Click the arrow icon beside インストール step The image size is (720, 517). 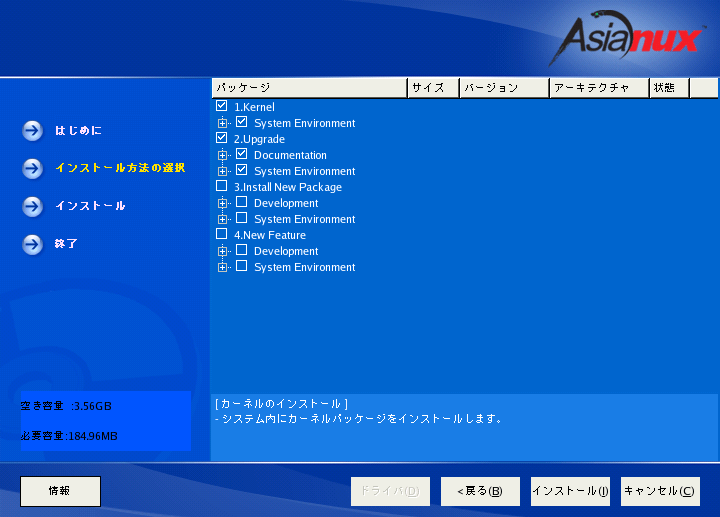(33, 207)
